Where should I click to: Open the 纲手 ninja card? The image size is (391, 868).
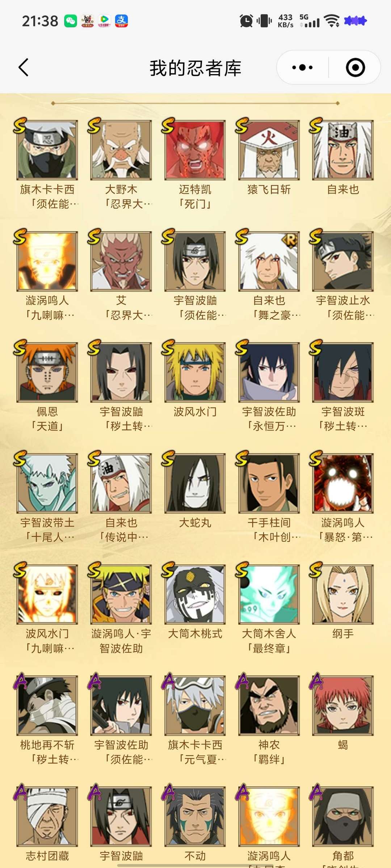tap(343, 595)
